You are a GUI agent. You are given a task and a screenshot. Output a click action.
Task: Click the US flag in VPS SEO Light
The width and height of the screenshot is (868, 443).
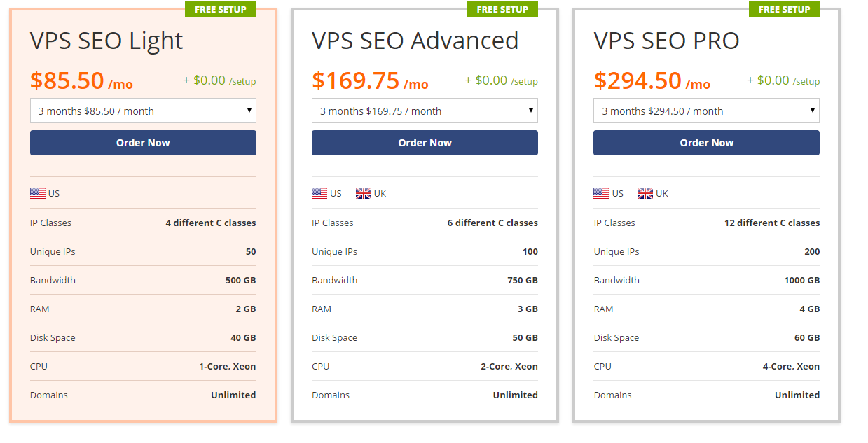pos(38,193)
